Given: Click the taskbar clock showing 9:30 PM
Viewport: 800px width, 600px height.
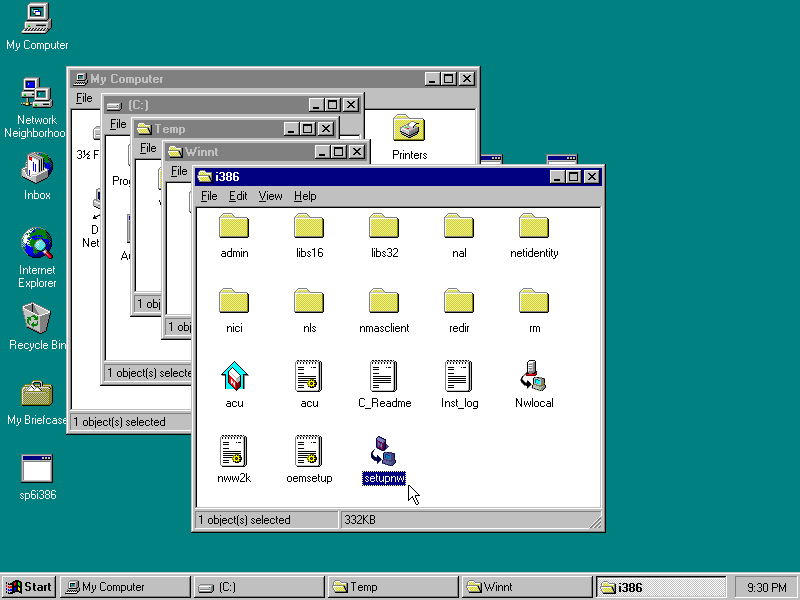Looking at the screenshot, I should click(x=766, y=587).
